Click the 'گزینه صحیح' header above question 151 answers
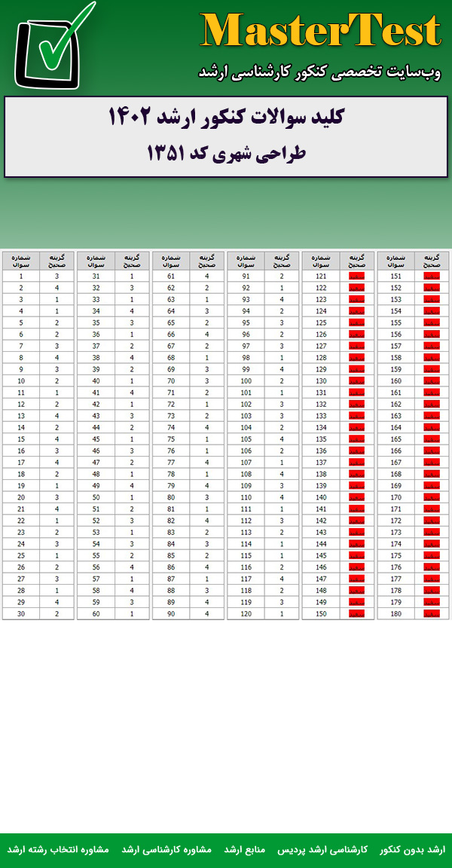452x868 pixels. coord(431,261)
